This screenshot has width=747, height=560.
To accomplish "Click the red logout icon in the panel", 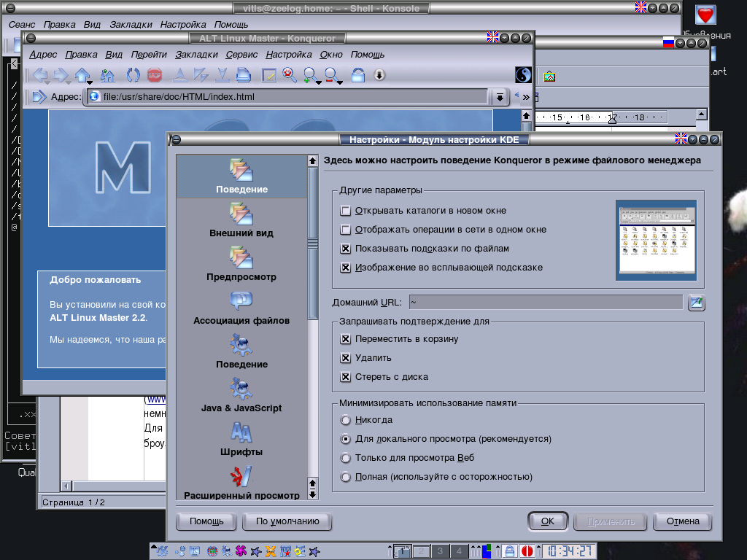I will (527, 551).
